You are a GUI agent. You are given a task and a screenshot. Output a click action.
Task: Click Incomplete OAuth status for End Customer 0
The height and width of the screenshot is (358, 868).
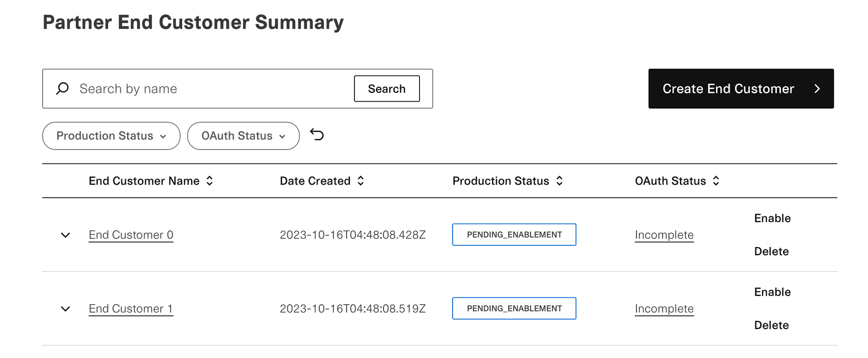coord(664,235)
